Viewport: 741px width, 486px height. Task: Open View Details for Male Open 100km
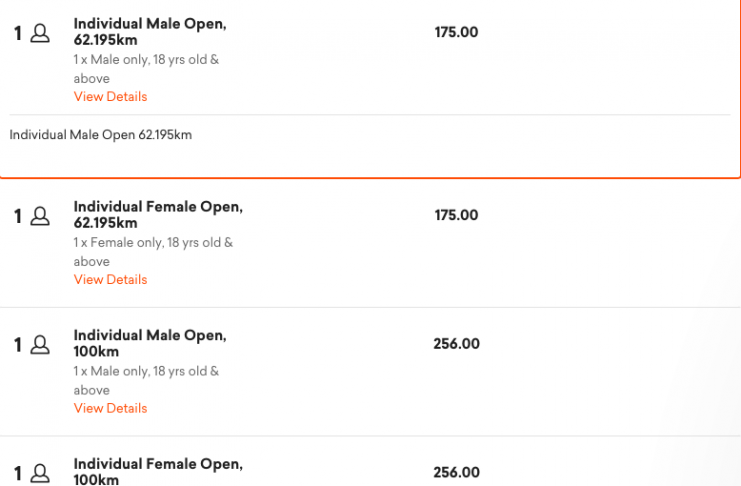point(110,408)
